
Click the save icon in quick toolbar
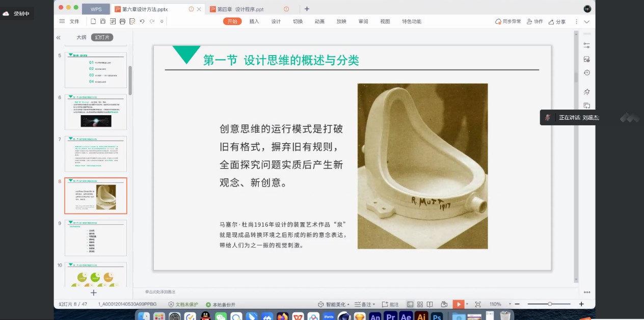tap(103, 21)
